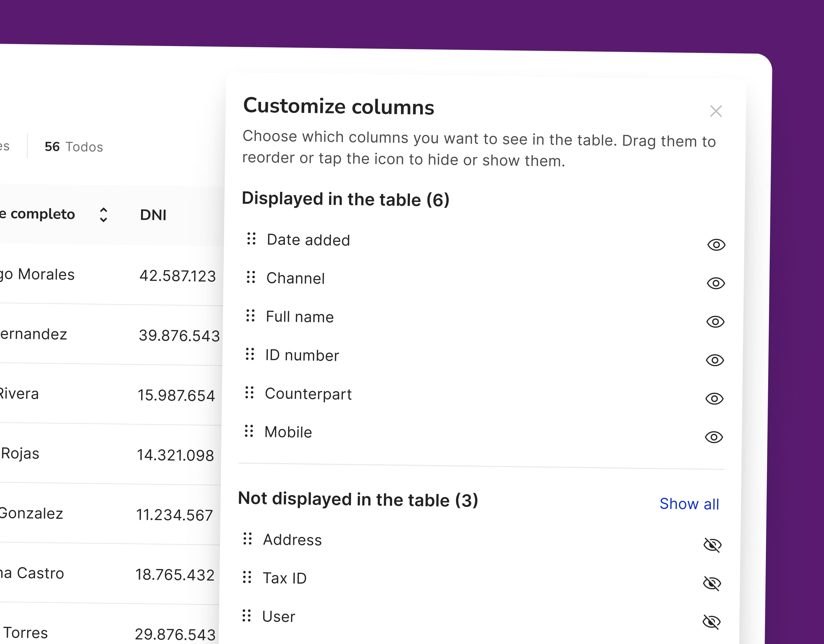Image resolution: width=824 pixels, height=644 pixels.
Task: Toggle visibility of Full name column
Action: (x=715, y=322)
